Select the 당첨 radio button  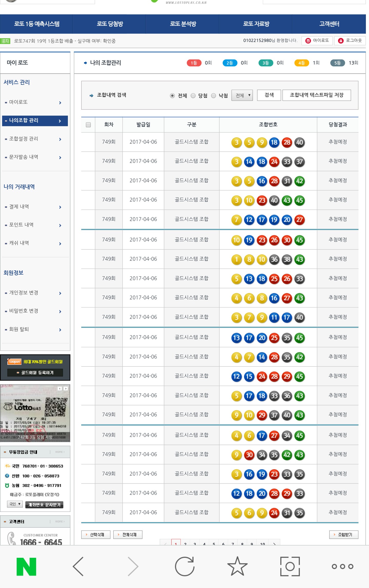pyautogui.click(x=193, y=96)
